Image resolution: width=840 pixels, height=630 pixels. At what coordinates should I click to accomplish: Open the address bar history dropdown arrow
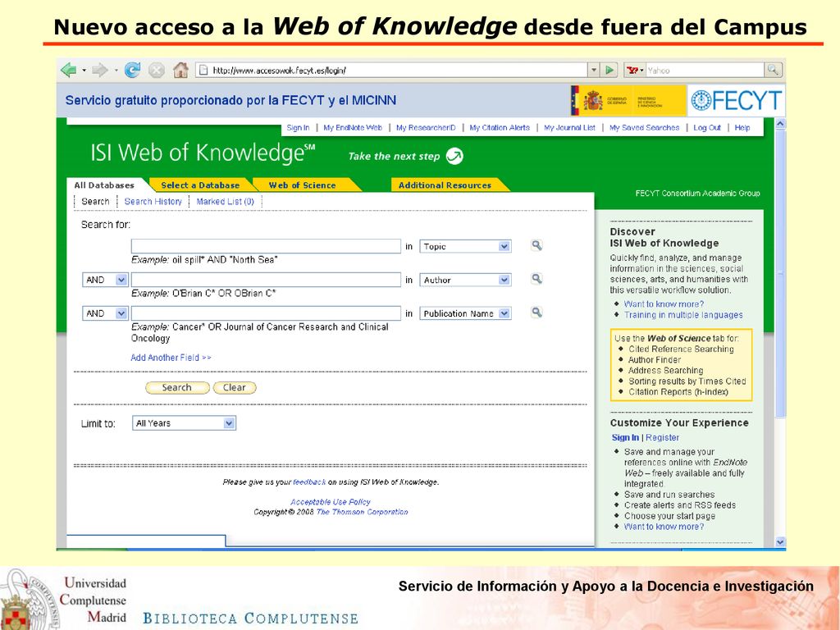(x=594, y=70)
